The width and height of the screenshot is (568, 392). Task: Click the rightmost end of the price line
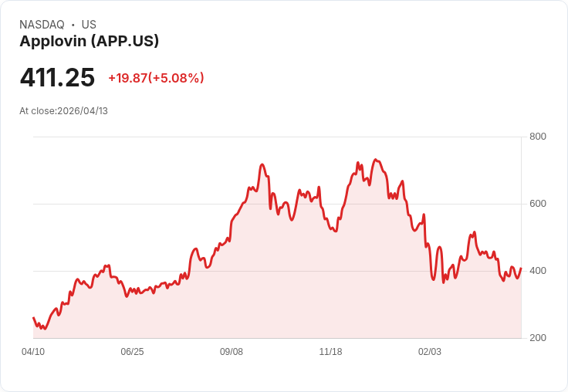[x=521, y=269]
